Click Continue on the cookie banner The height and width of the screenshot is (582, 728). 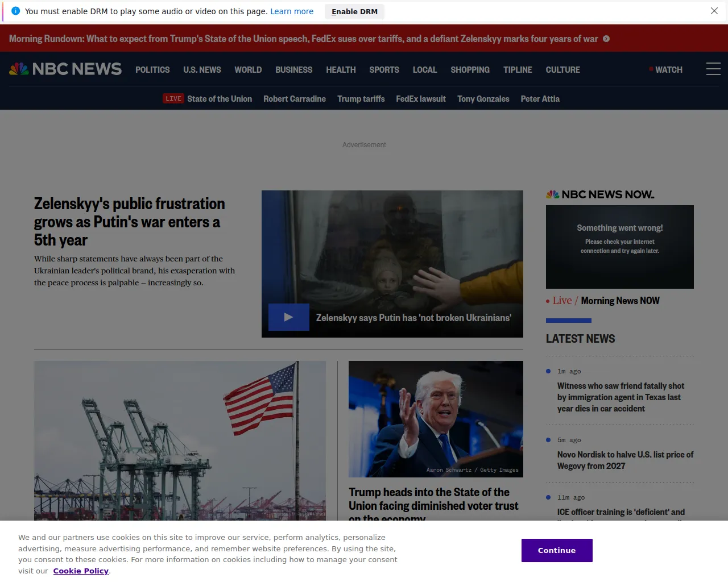point(557,550)
